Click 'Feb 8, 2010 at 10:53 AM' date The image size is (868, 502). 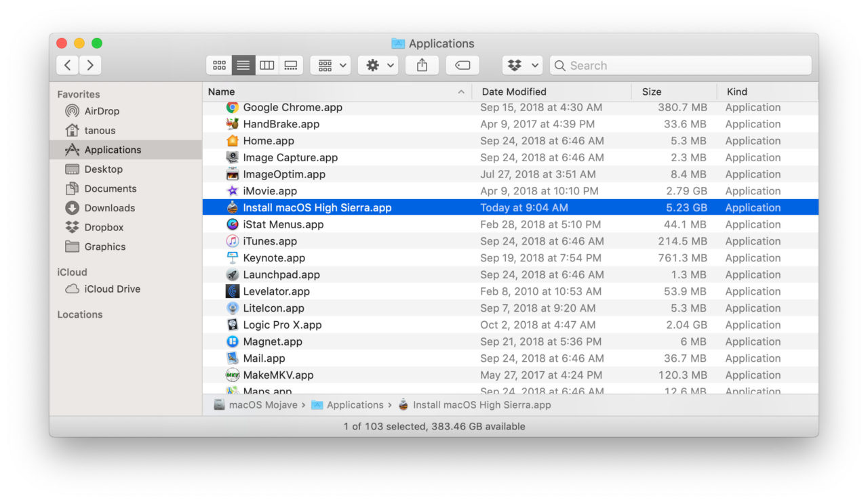[x=540, y=291]
